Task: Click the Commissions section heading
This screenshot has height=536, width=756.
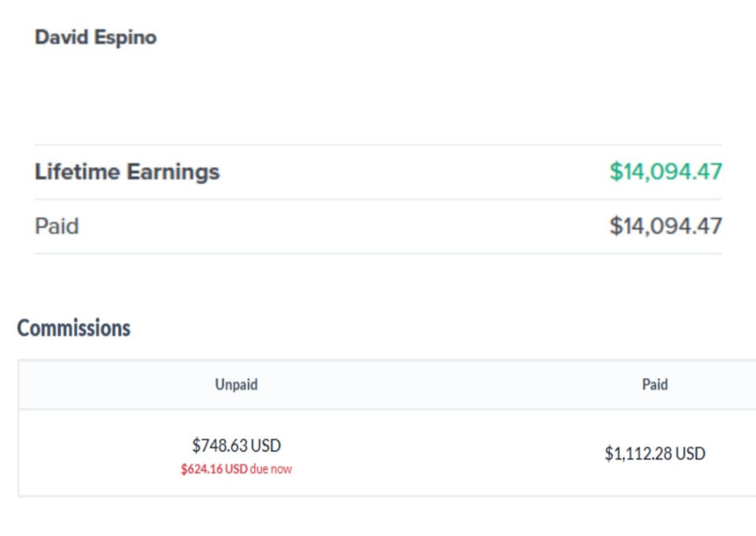Action: (x=74, y=328)
